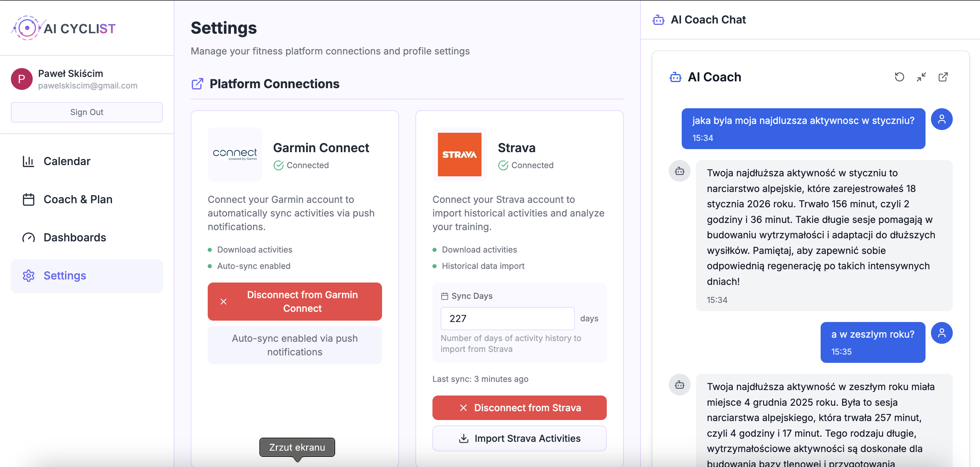Disconnect from Garmin Connect
Screen dimensions: 980x467
[x=295, y=302]
